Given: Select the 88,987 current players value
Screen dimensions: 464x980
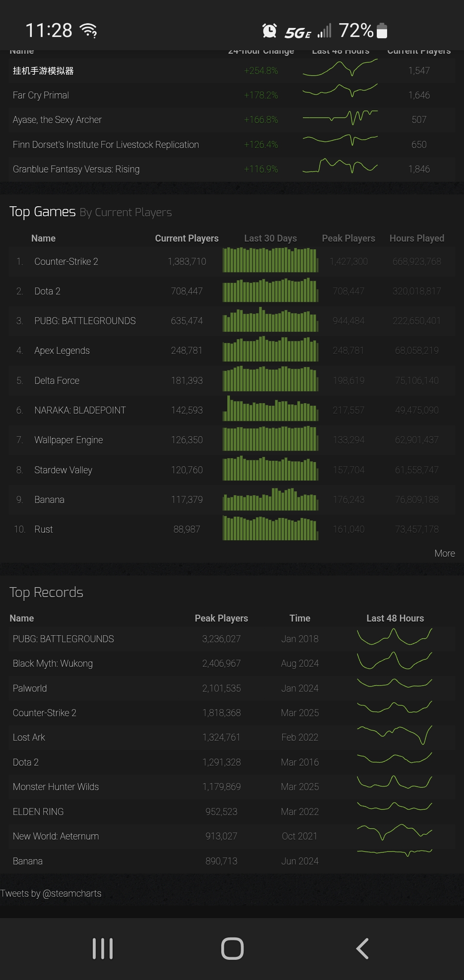Looking at the screenshot, I should click(187, 529).
